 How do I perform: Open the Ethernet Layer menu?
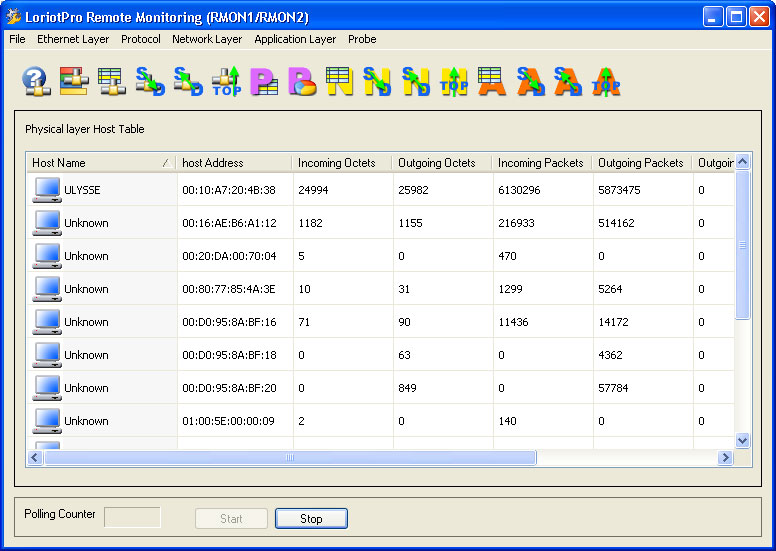click(73, 39)
